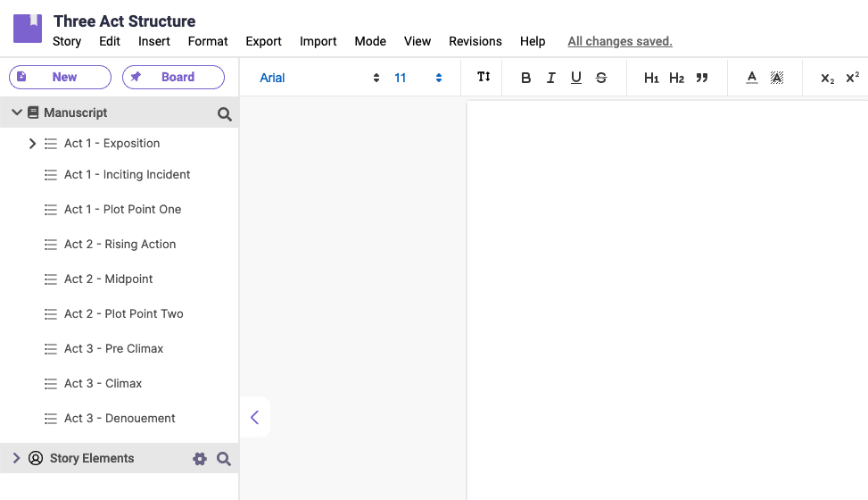Screen dimensions: 868x500
Task: Open the text highlight color picker
Action: click(x=777, y=79)
